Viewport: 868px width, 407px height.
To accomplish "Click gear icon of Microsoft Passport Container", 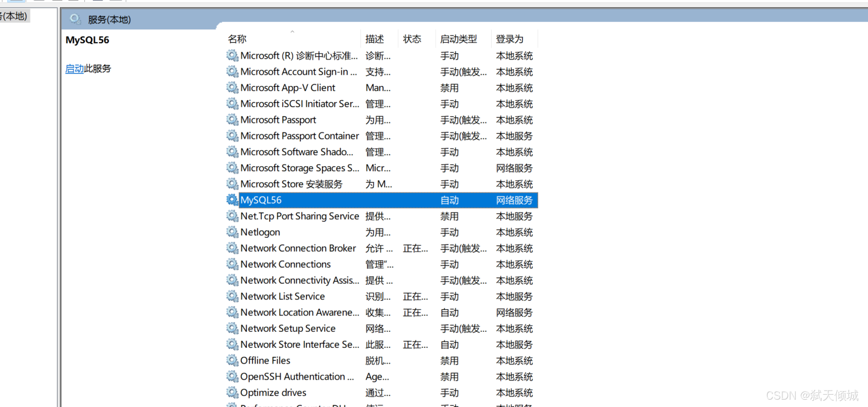I will [x=232, y=136].
